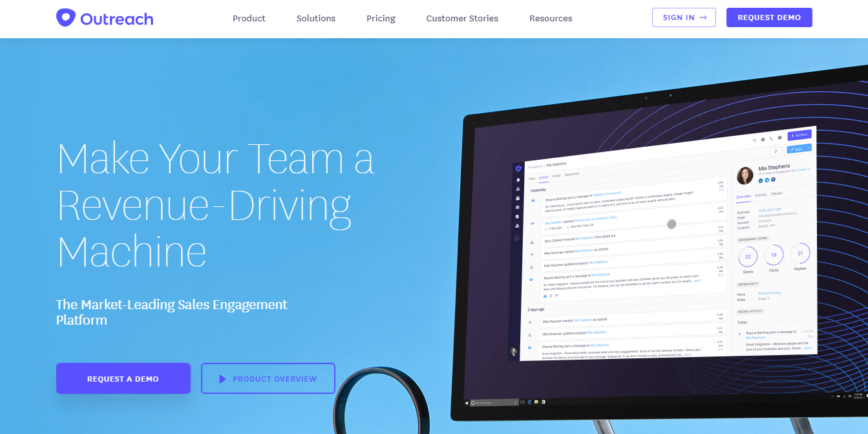The height and width of the screenshot is (434, 868).
Task: Open the Resources menu
Action: 551,18
